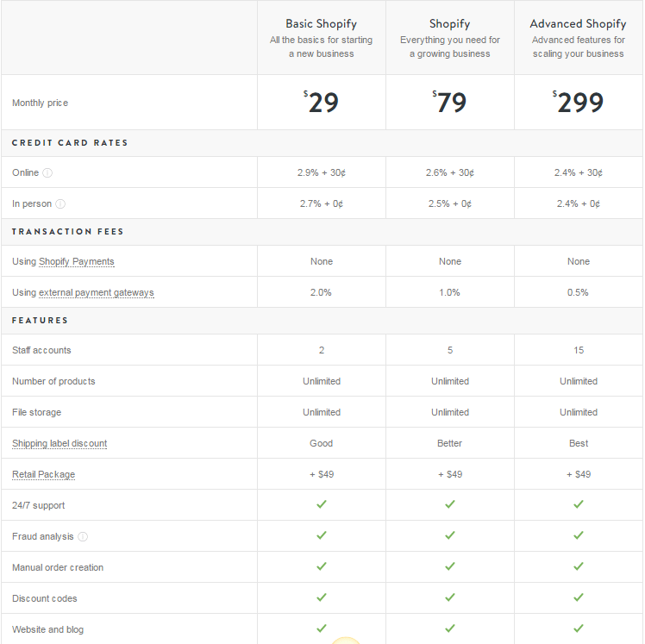The height and width of the screenshot is (644, 645).
Task: Click Shopify plan Discount codes checkmark
Action: tap(450, 597)
